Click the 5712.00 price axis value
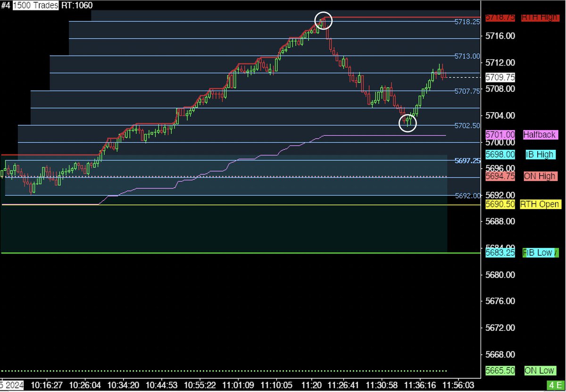Viewport: 566px width, 392px height. [x=500, y=62]
